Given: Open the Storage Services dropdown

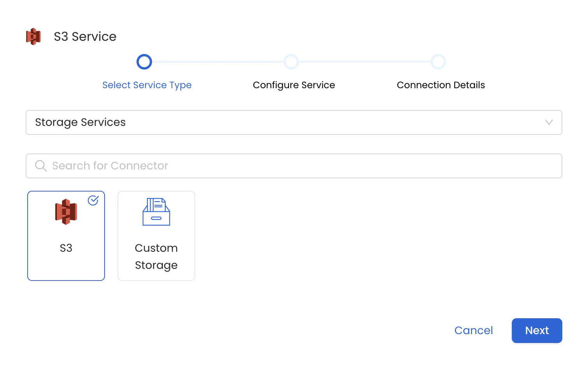Looking at the screenshot, I should 294,122.
